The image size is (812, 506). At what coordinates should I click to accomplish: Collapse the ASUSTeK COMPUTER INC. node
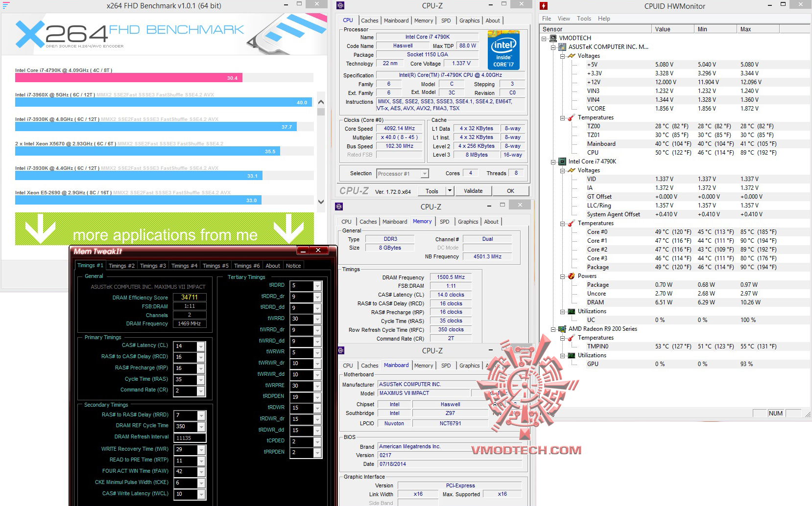pos(553,47)
